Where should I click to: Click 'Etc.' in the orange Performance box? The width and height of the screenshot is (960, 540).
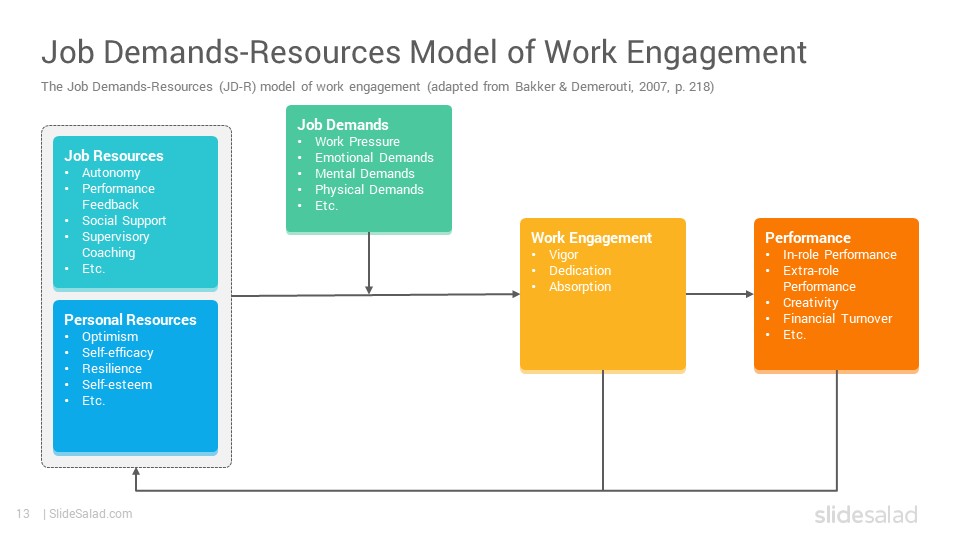click(794, 334)
